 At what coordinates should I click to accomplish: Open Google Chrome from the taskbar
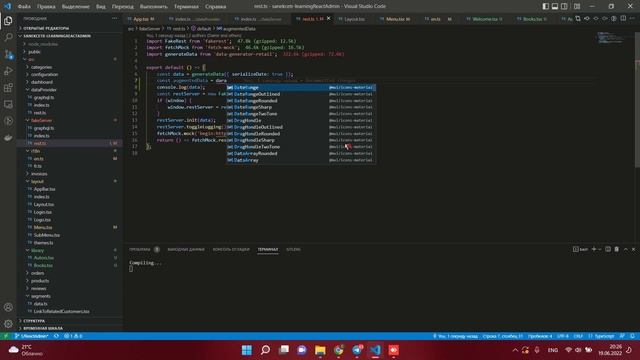[338, 350]
